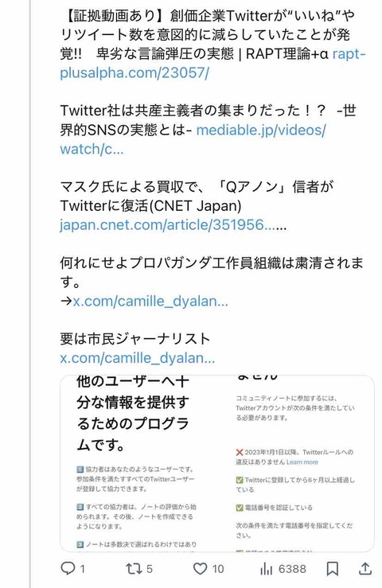Open the rapt-plusalpha.com/23057 link

tap(212, 63)
